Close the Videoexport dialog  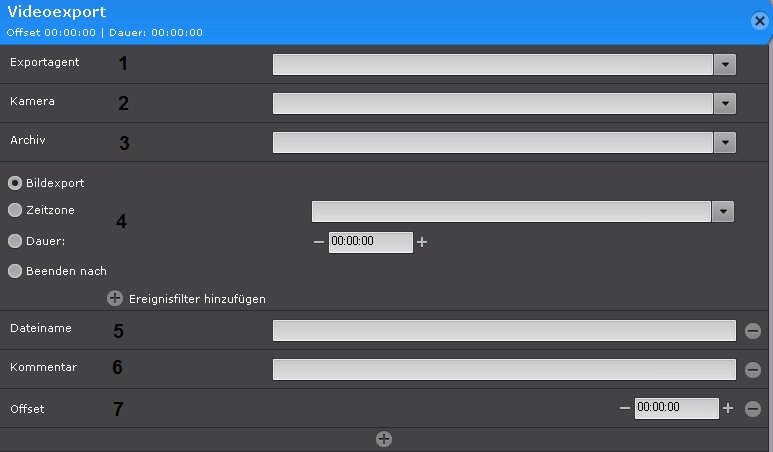click(759, 20)
